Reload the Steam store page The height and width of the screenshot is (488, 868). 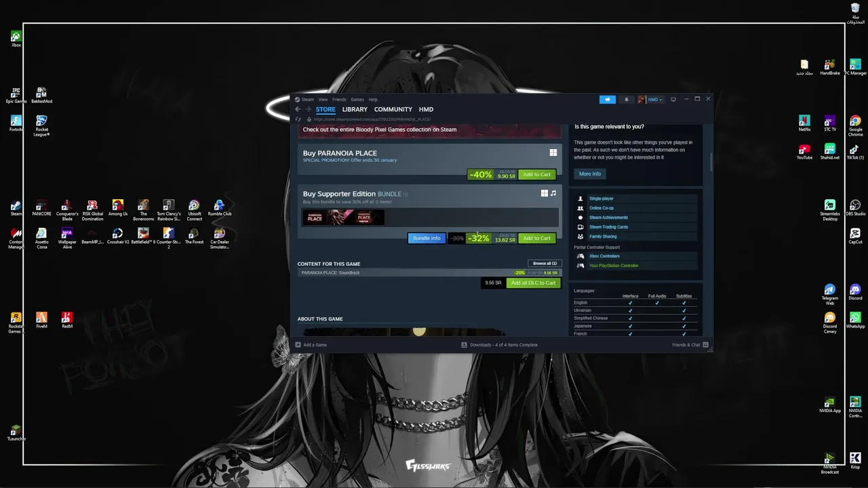tap(298, 119)
